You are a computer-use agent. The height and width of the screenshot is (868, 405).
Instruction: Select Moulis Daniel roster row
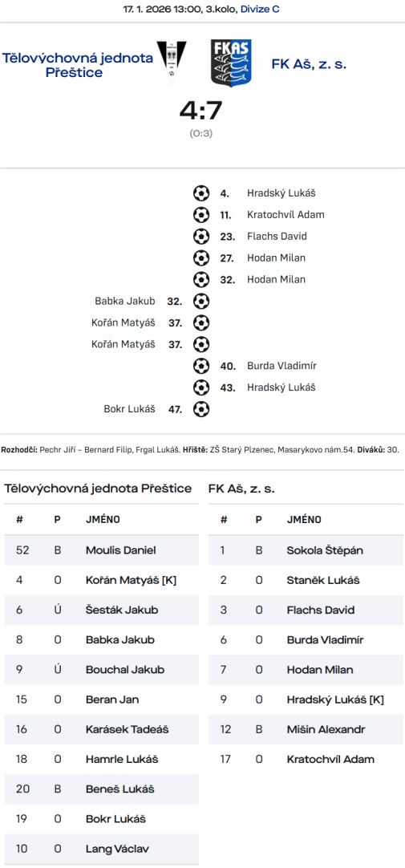pyautogui.click(x=101, y=550)
